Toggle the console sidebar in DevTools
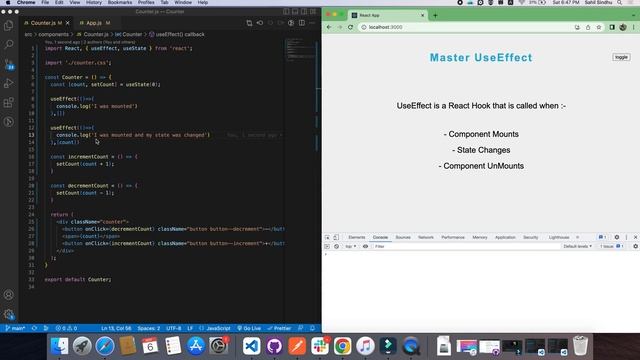 pos(327,247)
